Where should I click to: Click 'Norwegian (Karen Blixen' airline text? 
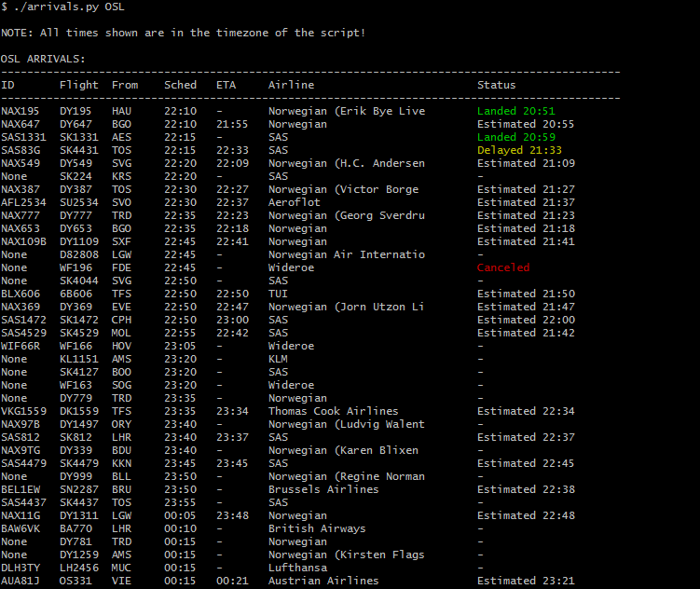[x=343, y=450]
